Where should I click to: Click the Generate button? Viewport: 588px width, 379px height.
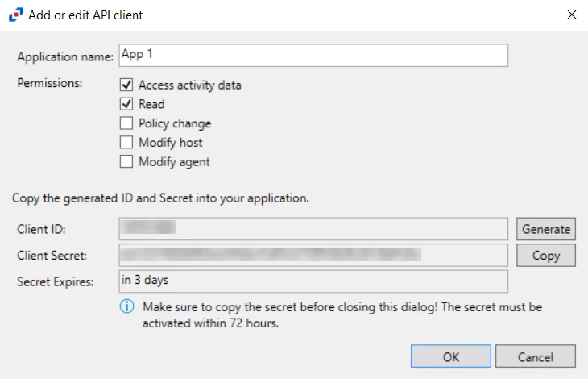[x=546, y=229]
